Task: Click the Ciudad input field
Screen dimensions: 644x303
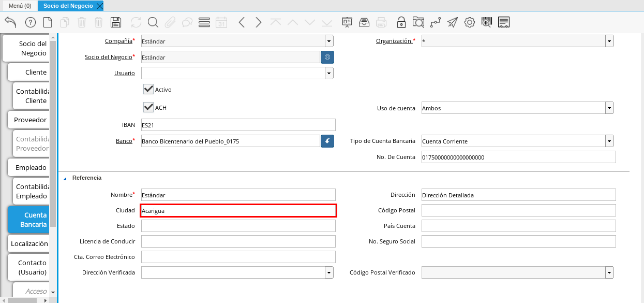Action: [238, 210]
